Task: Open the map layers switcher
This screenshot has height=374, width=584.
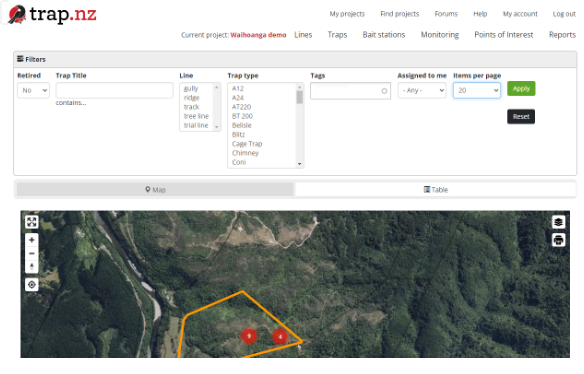Action: (x=558, y=222)
